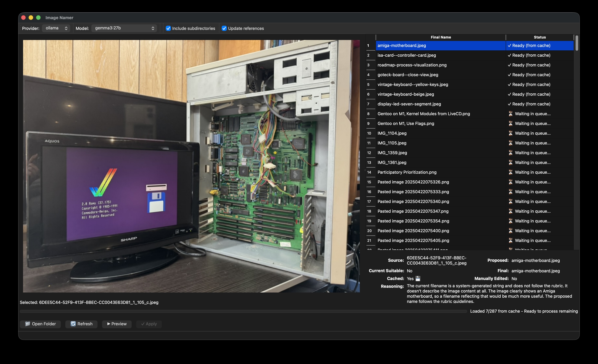Select Pasted image 20250422075347.png row
598x364 pixels.
pos(470,211)
